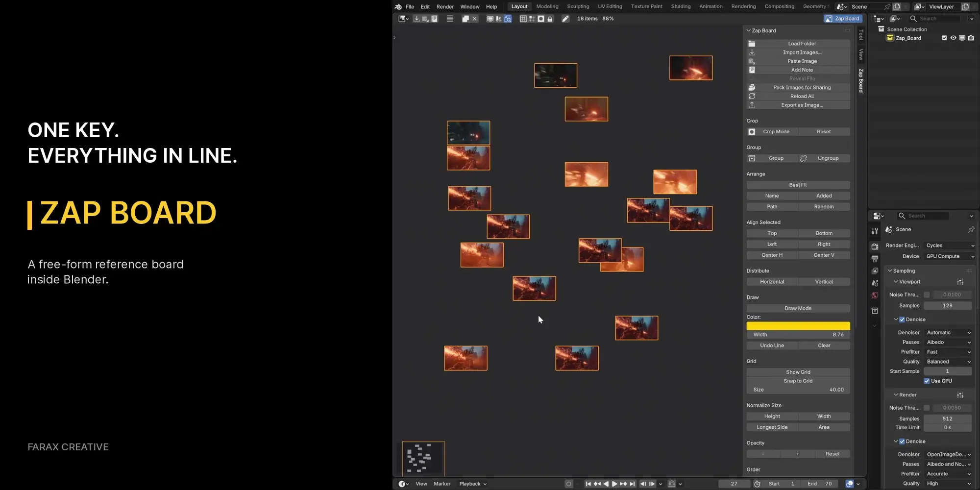Click the import images download icon in toolbar

(x=416, y=19)
